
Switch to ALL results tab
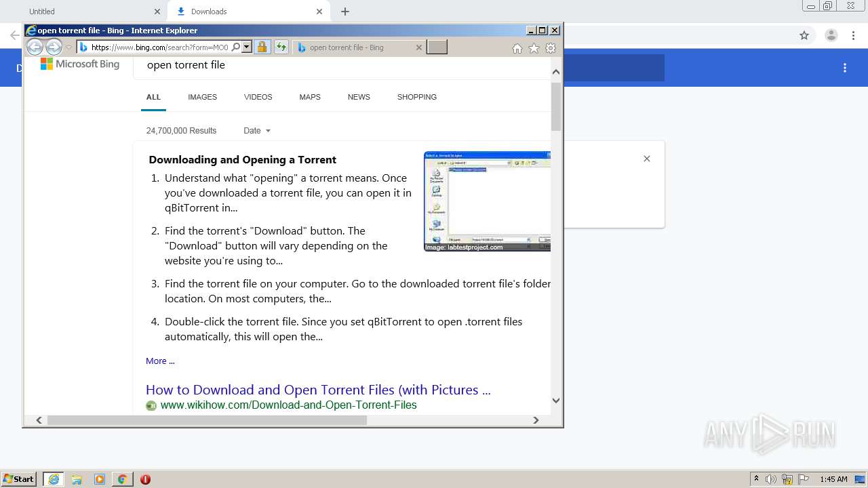click(154, 97)
